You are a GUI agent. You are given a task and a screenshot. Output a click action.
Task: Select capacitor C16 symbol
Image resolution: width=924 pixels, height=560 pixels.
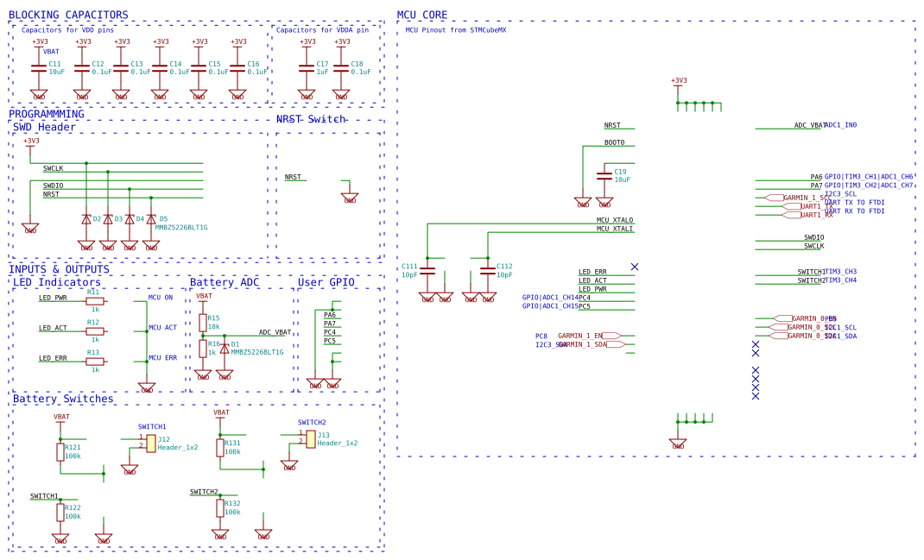[237, 69]
